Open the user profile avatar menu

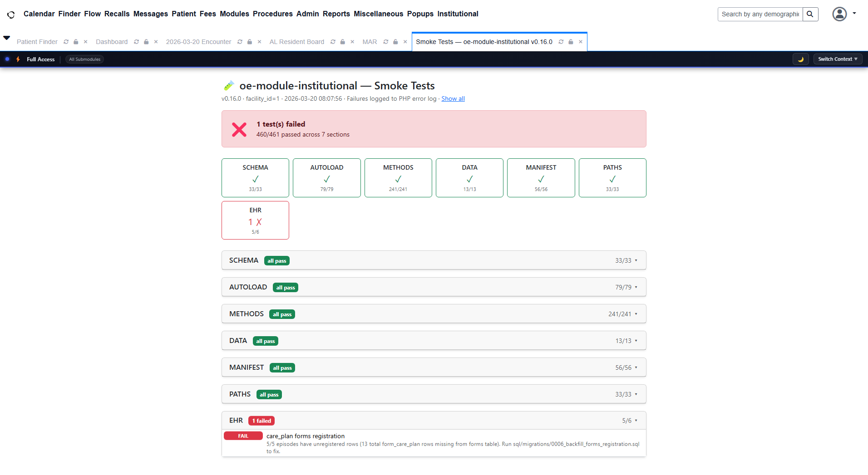pyautogui.click(x=839, y=14)
